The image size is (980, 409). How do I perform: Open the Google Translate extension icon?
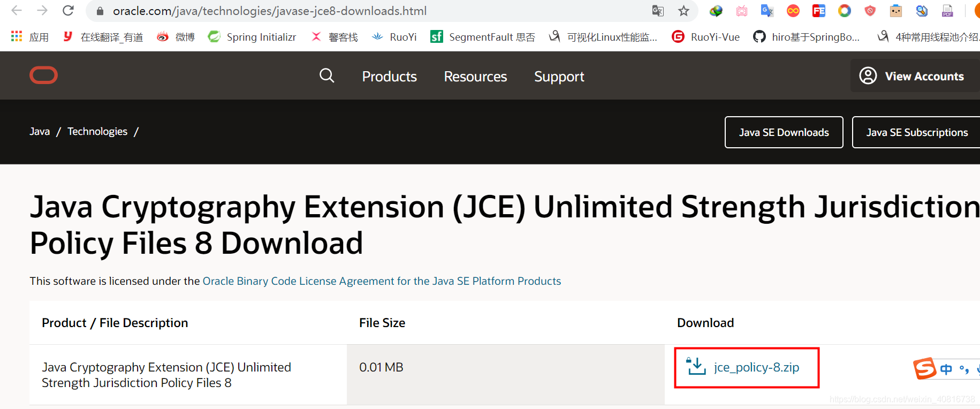[x=767, y=11]
